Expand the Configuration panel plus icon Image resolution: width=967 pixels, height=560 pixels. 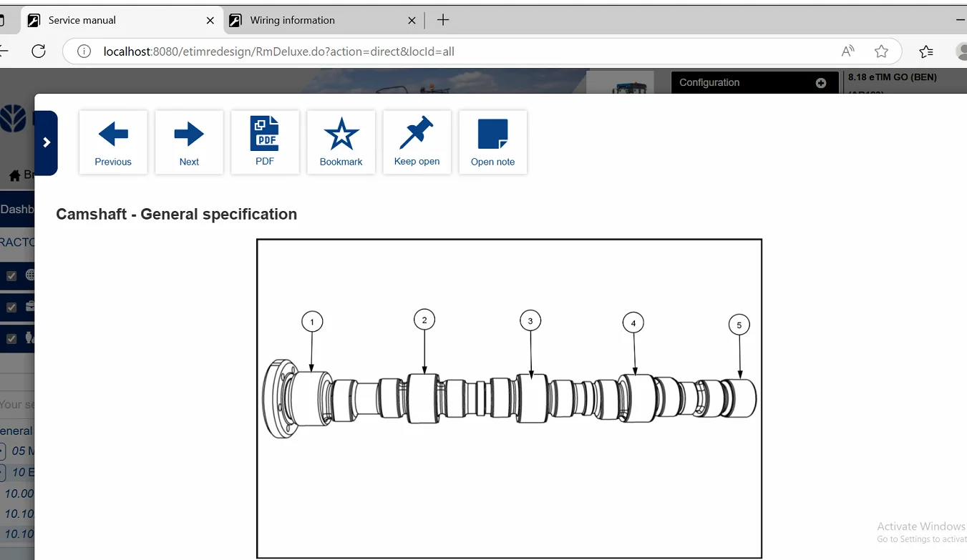[820, 83]
